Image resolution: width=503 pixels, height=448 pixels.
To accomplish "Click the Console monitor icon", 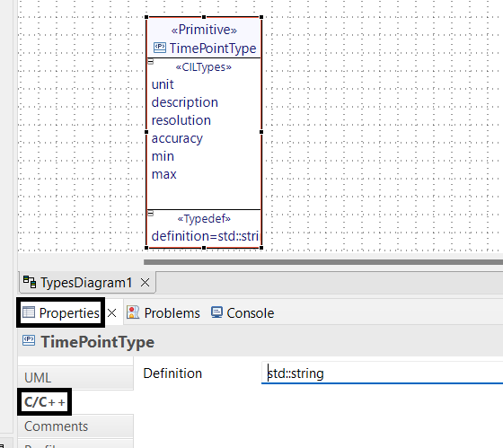I will (216, 312).
